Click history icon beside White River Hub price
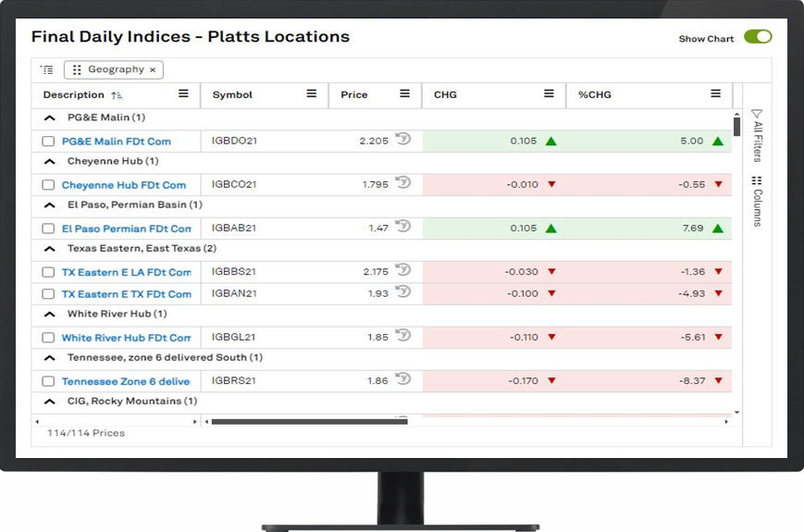804x532 pixels. [x=402, y=337]
